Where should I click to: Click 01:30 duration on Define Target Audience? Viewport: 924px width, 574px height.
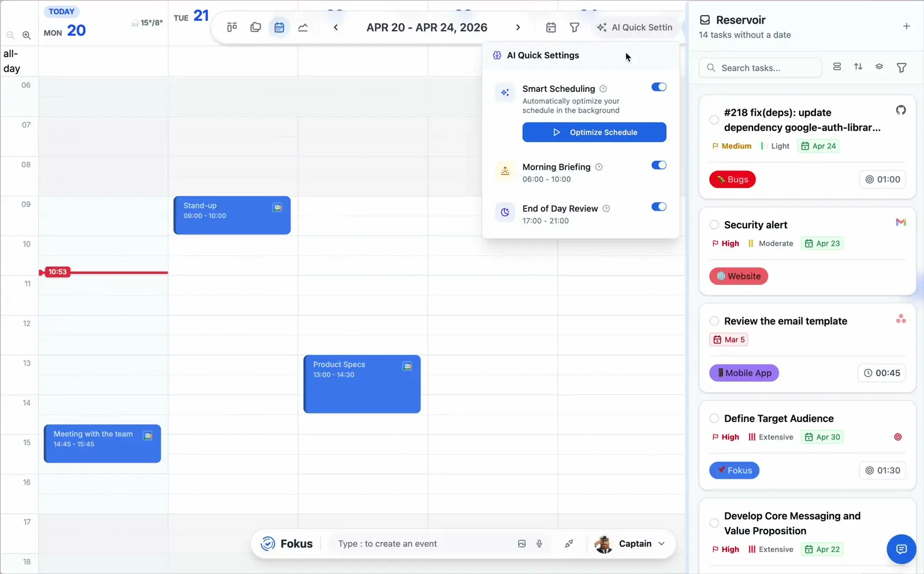(x=882, y=470)
